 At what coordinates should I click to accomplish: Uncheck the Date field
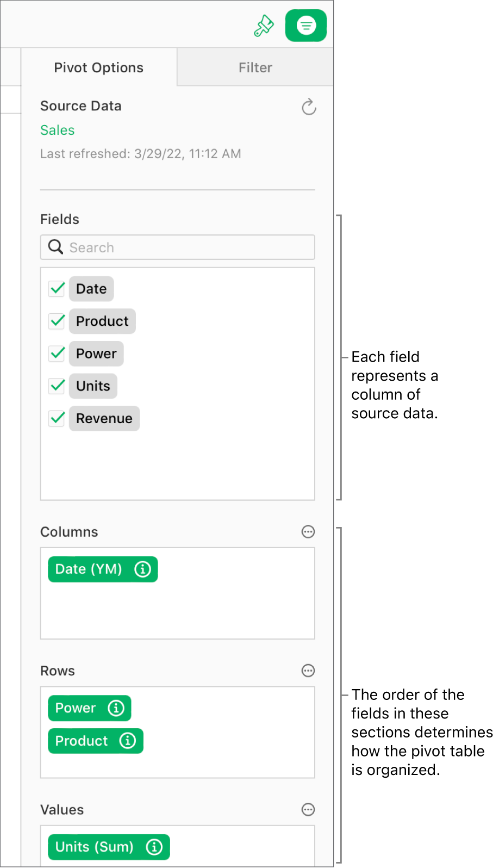[57, 288]
